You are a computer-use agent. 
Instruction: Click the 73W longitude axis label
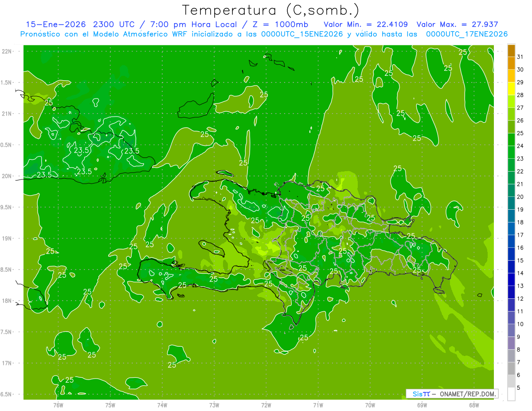point(214,405)
